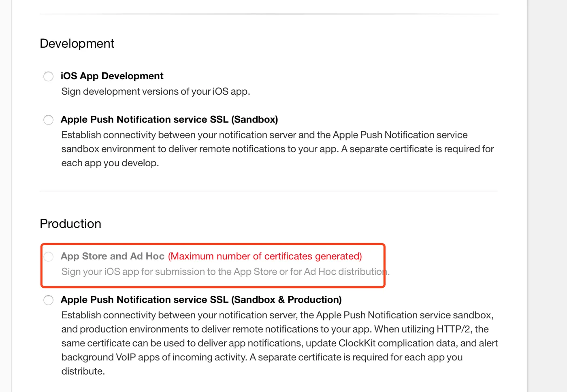
Task: Select the iOS App Development radio button
Action: pyautogui.click(x=48, y=76)
